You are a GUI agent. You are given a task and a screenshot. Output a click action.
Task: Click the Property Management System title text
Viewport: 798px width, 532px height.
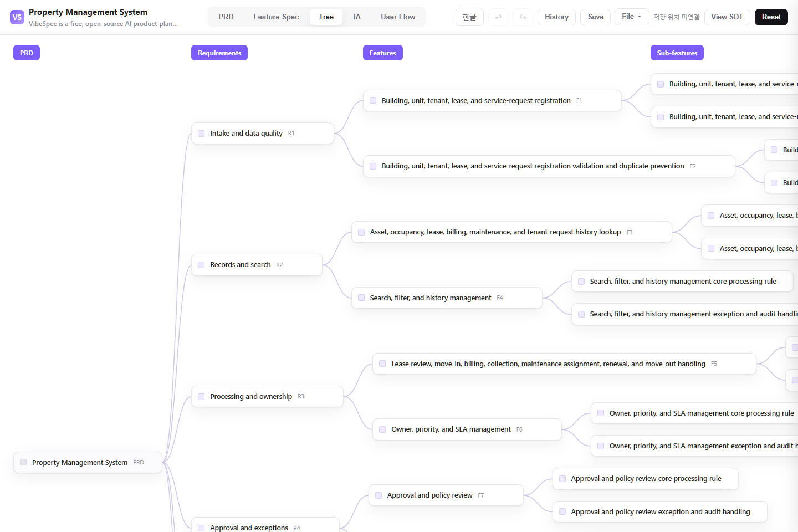click(x=88, y=12)
